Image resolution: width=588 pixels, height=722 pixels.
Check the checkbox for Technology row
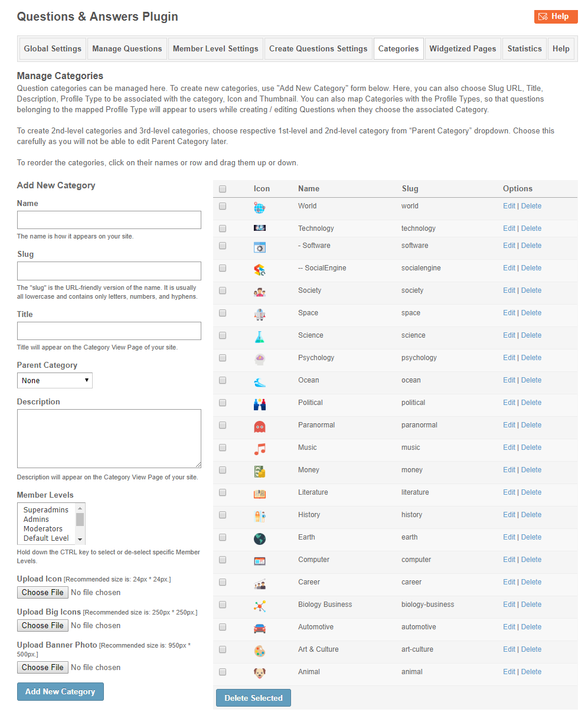click(x=223, y=228)
